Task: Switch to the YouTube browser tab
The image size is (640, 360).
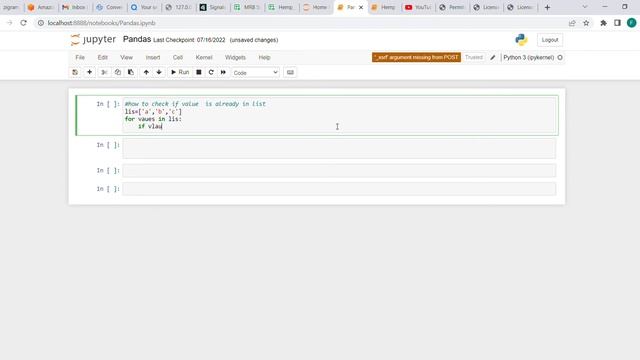Action: click(x=418, y=7)
